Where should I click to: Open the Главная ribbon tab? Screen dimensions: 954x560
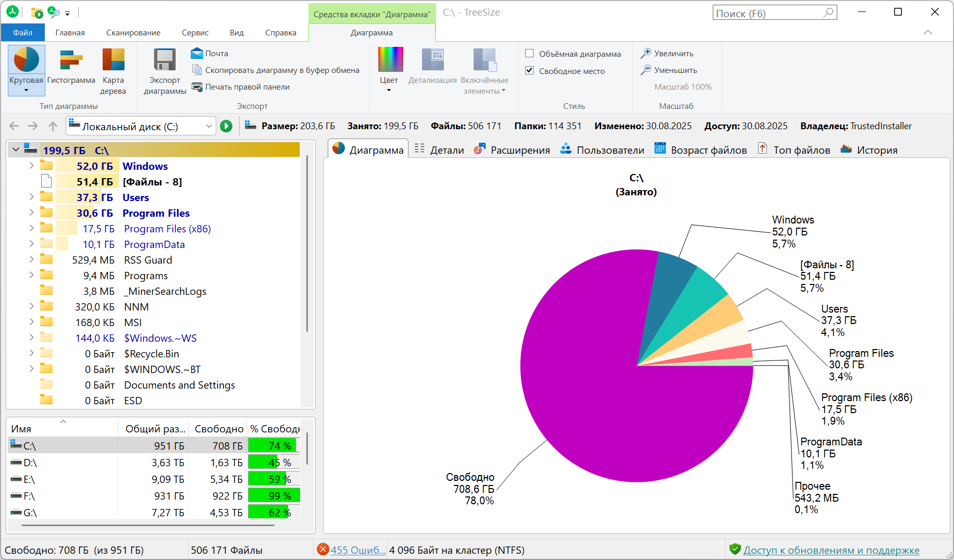(70, 32)
